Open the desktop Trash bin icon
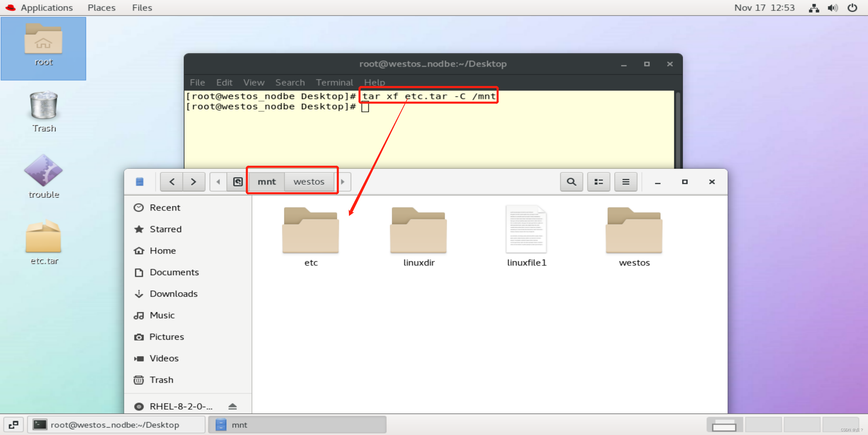 pyautogui.click(x=43, y=106)
